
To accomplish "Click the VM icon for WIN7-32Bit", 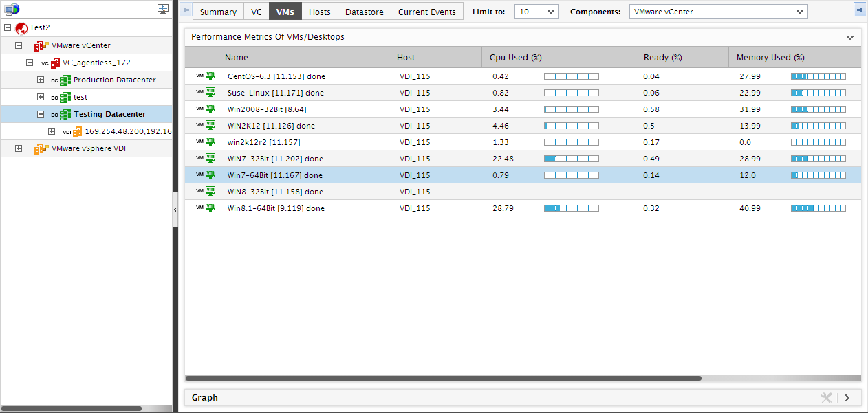I will (x=211, y=158).
